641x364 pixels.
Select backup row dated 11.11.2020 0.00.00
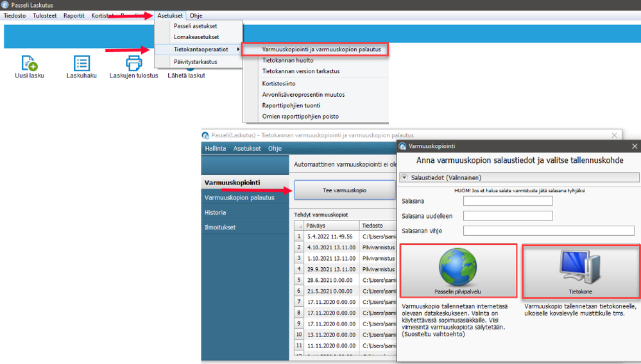[345, 345]
